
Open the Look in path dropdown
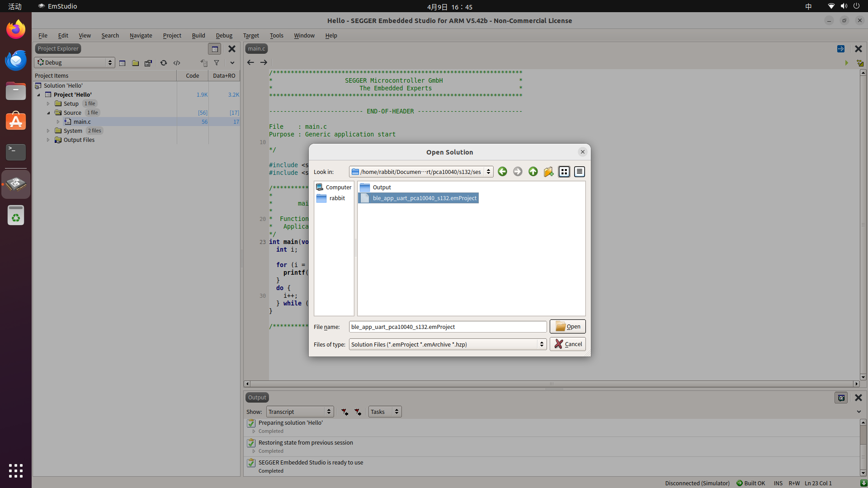[x=488, y=172]
